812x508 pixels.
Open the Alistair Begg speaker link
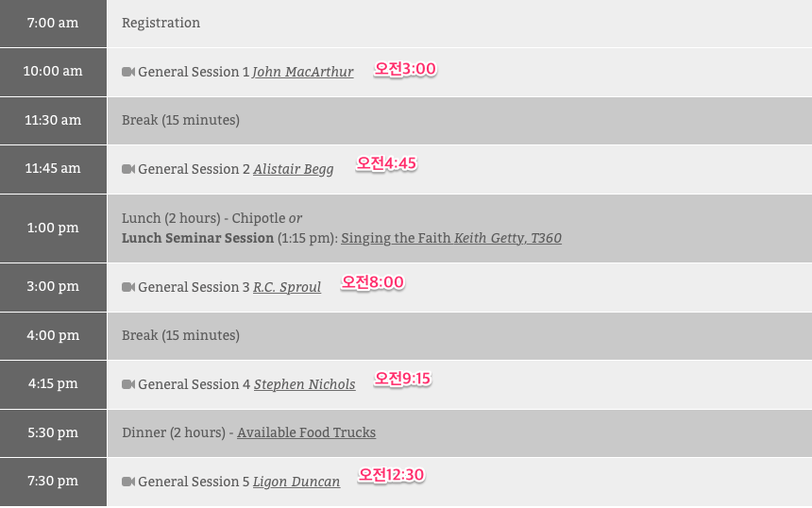click(294, 169)
